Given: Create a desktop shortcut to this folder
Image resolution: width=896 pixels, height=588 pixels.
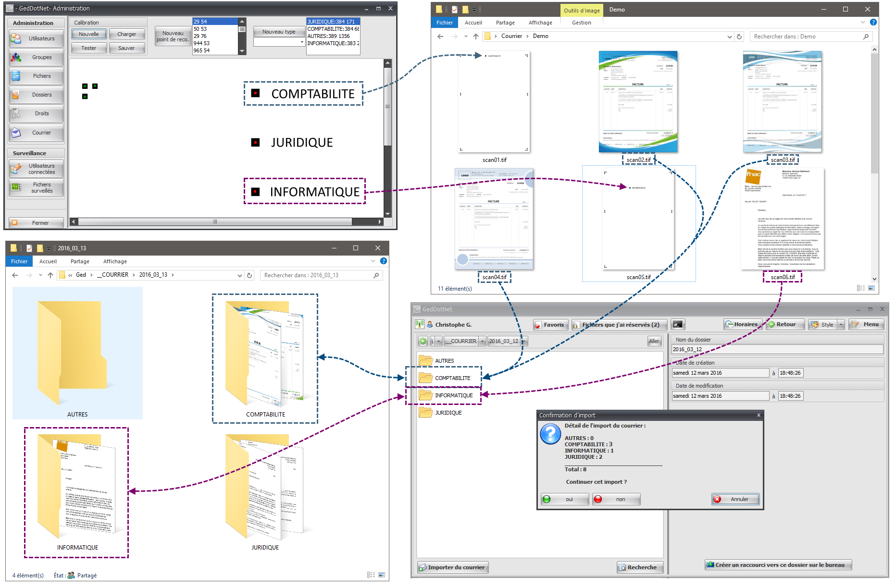Looking at the screenshot, I should tap(778, 565).
